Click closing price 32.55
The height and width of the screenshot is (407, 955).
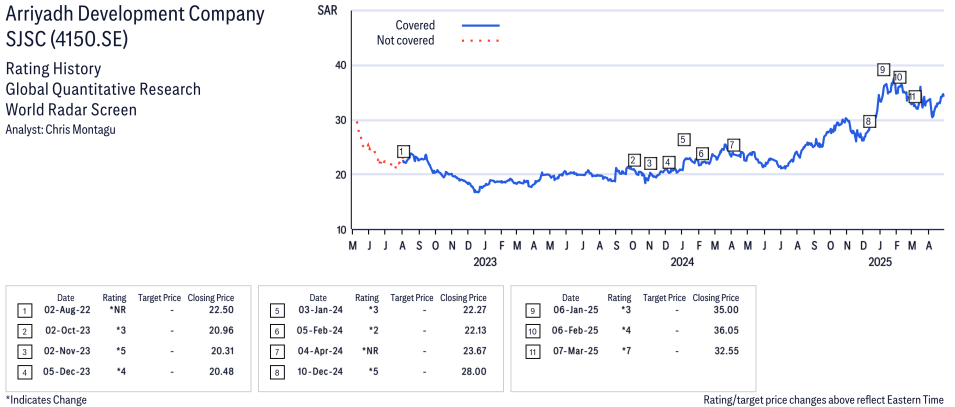coord(728,352)
